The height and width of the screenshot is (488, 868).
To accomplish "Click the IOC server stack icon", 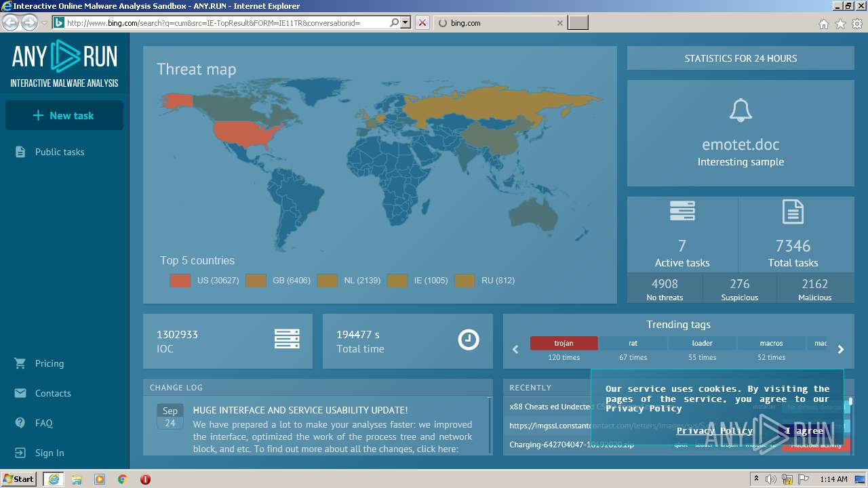I will pyautogui.click(x=287, y=339).
